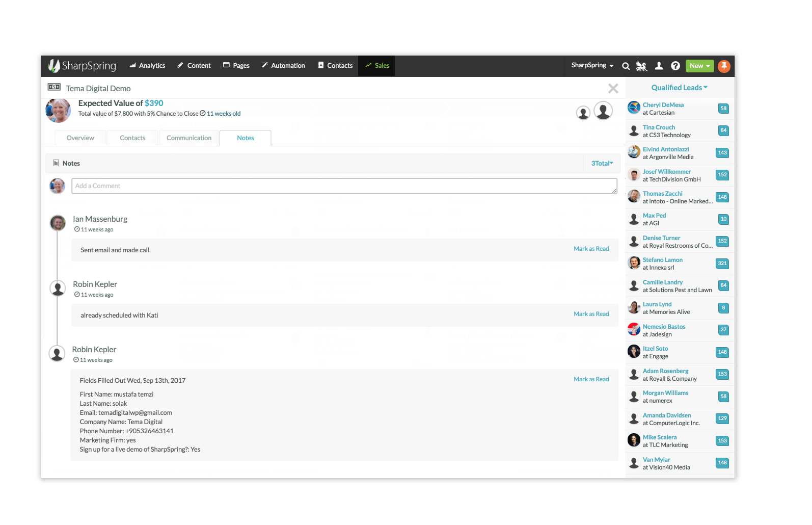Open lead Van Mylar

click(x=656, y=460)
